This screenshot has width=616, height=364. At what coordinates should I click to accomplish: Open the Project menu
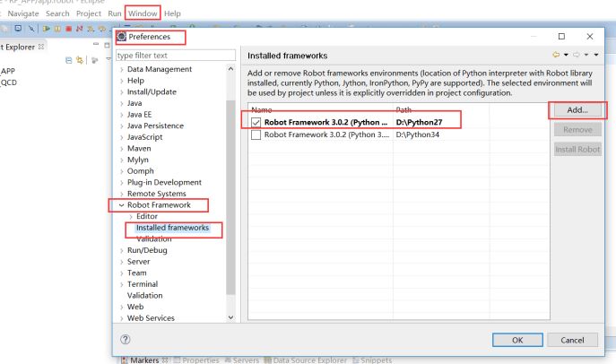[x=89, y=13]
